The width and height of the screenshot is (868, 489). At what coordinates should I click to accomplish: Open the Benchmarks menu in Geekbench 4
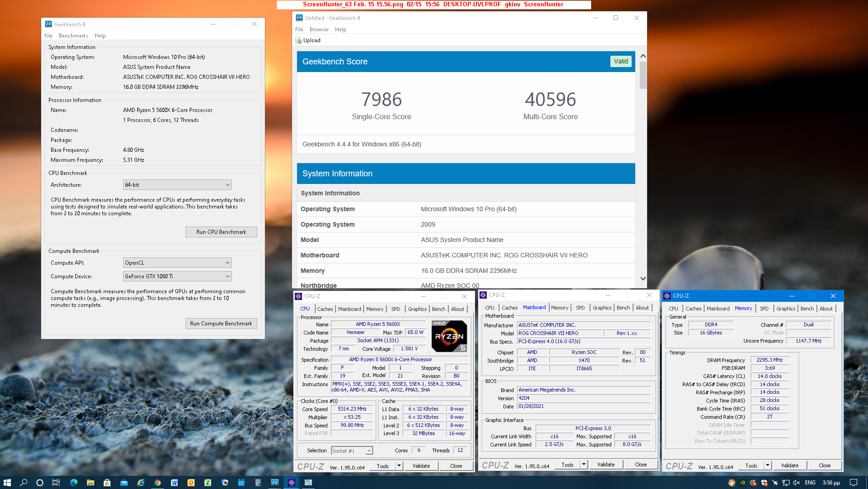[73, 36]
